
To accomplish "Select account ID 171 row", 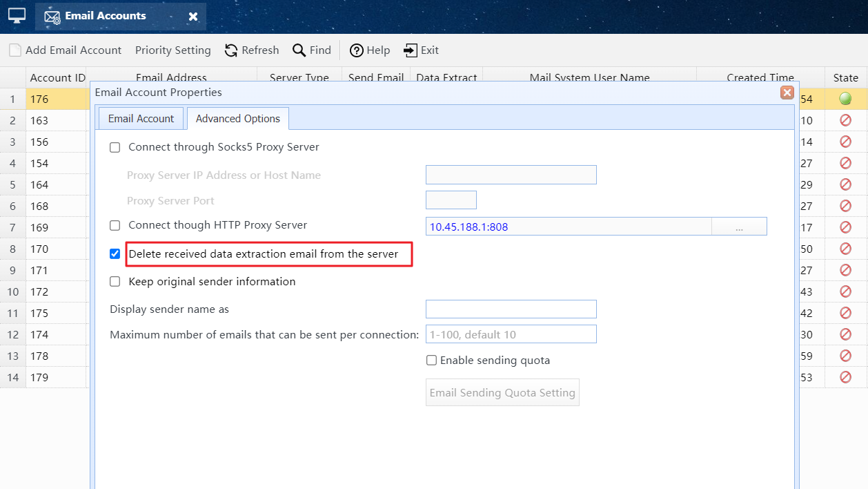I will [x=58, y=270].
